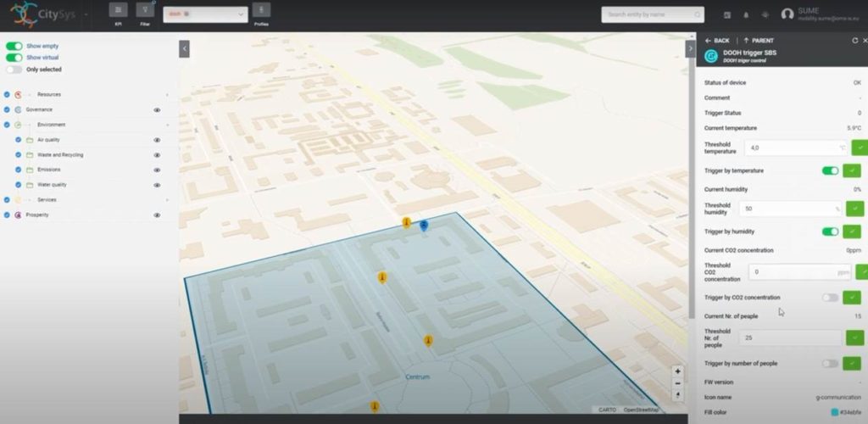Disable Trigger by temperature switch
868x424 pixels.
tap(831, 170)
